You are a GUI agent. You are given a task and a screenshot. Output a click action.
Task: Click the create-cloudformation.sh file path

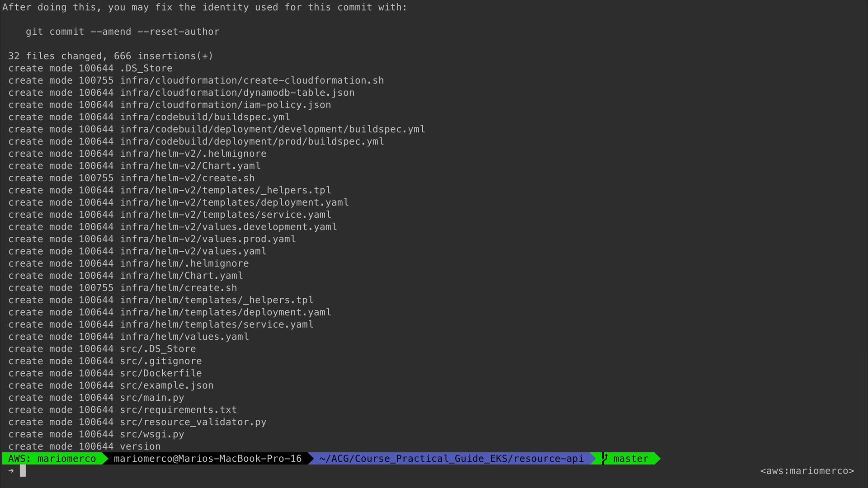[x=252, y=80]
